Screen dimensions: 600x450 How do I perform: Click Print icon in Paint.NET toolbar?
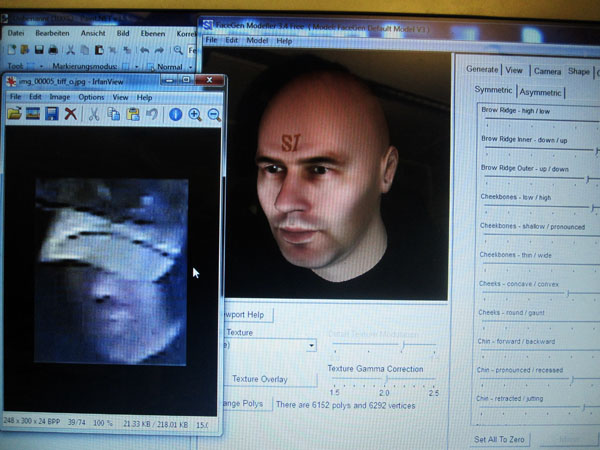click(x=53, y=50)
